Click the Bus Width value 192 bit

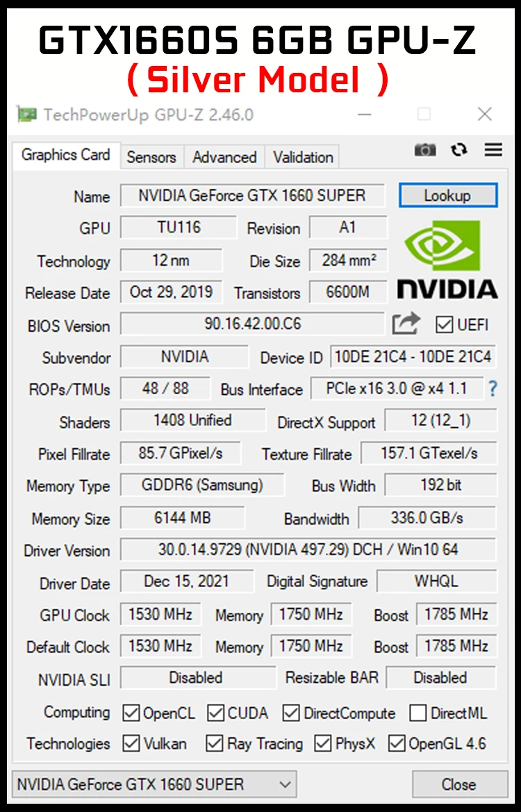pos(440,485)
